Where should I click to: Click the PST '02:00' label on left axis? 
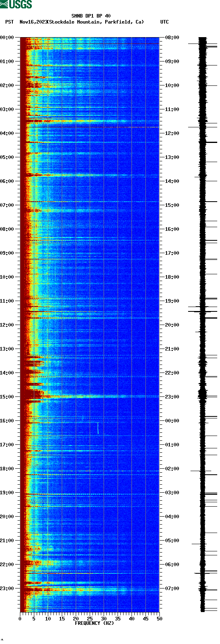pos(7,85)
